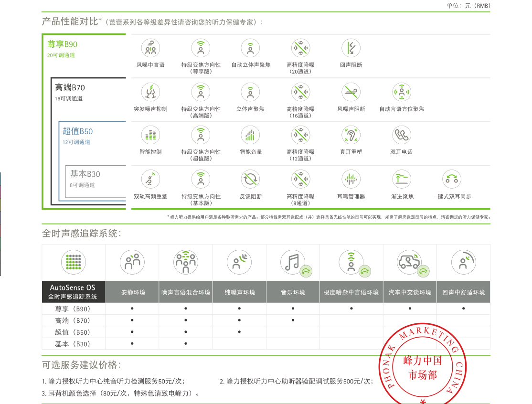Select the 特级变焦方向性（超值版） icon
532x404 pixels.
coord(201,135)
